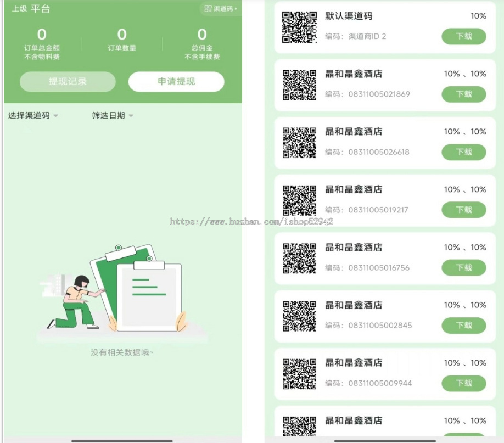Image resolution: width=504 pixels, height=443 pixels.
Task: Click code text 08311005009944
Action: [x=380, y=383]
